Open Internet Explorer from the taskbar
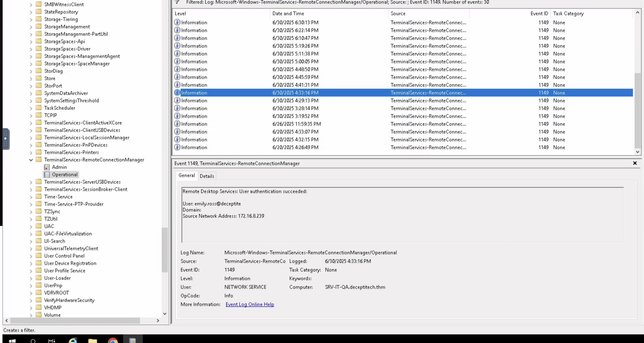Image resolution: width=644 pixels, height=343 pixels. point(73,341)
